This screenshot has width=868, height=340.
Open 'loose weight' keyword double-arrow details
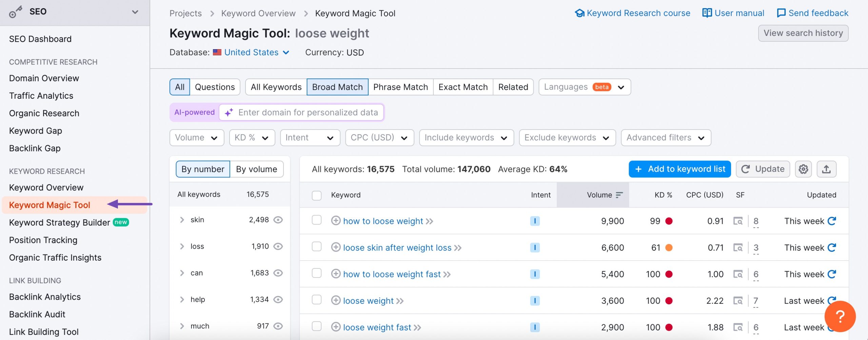point(400,301)
